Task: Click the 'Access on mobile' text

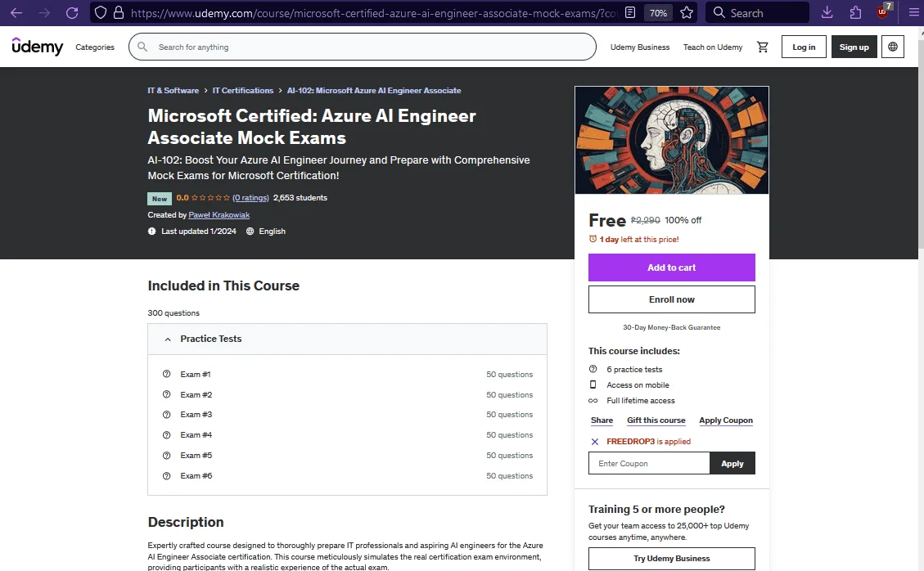Action: point(638,384)
